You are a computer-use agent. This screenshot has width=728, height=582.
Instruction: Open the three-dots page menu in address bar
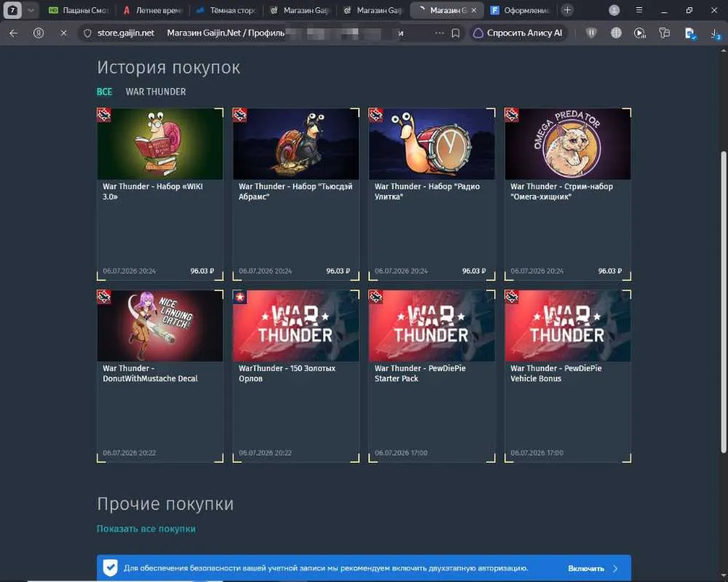click(439, 33)
